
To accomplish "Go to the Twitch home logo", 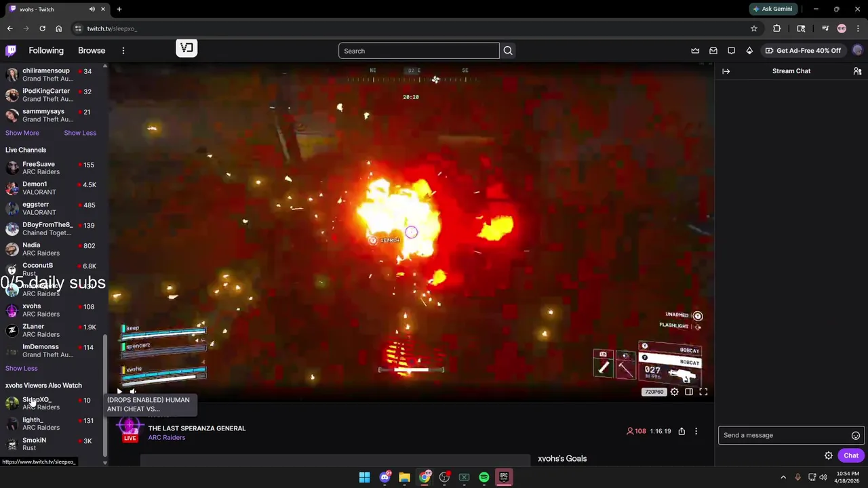I will [11, 51].
